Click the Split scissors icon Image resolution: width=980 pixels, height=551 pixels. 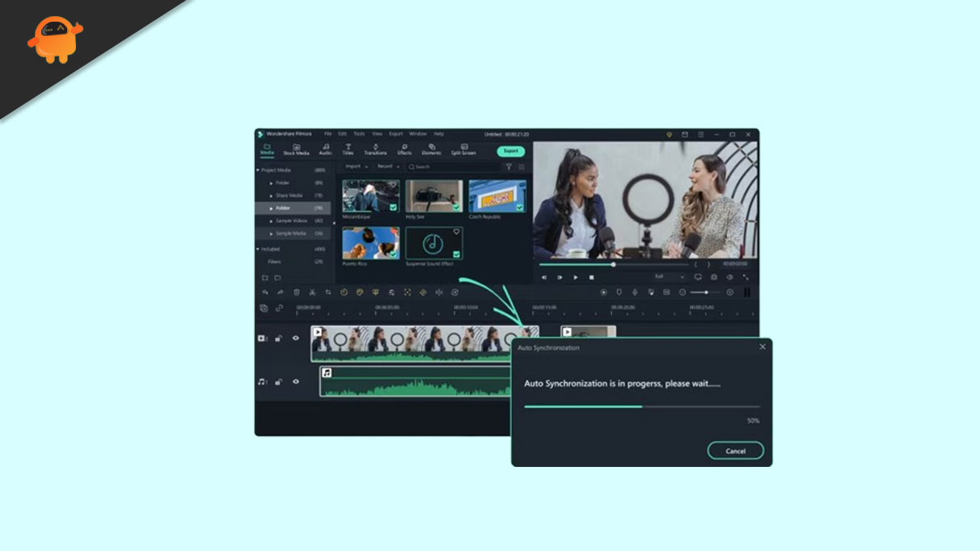tap(312, 292)
